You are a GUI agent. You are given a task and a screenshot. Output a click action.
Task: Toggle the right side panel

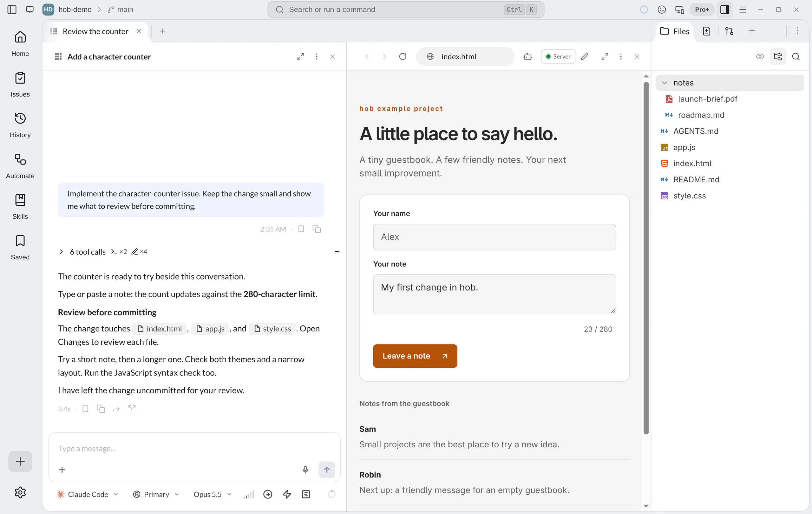pos(724,10)
